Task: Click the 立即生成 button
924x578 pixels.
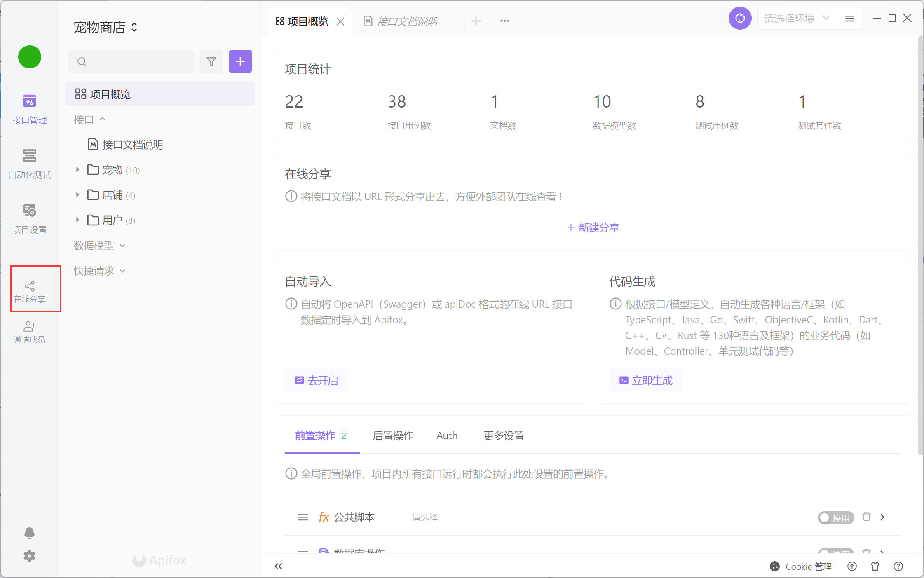Action: [x=645, y=380]
